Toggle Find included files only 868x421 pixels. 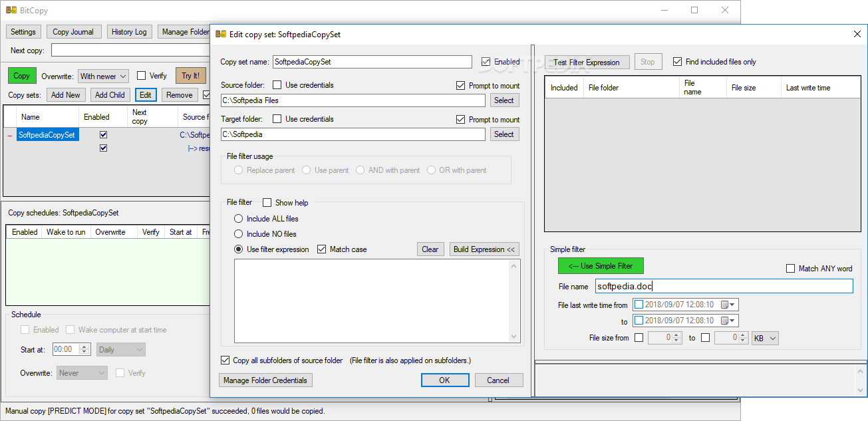pos(677,62)
